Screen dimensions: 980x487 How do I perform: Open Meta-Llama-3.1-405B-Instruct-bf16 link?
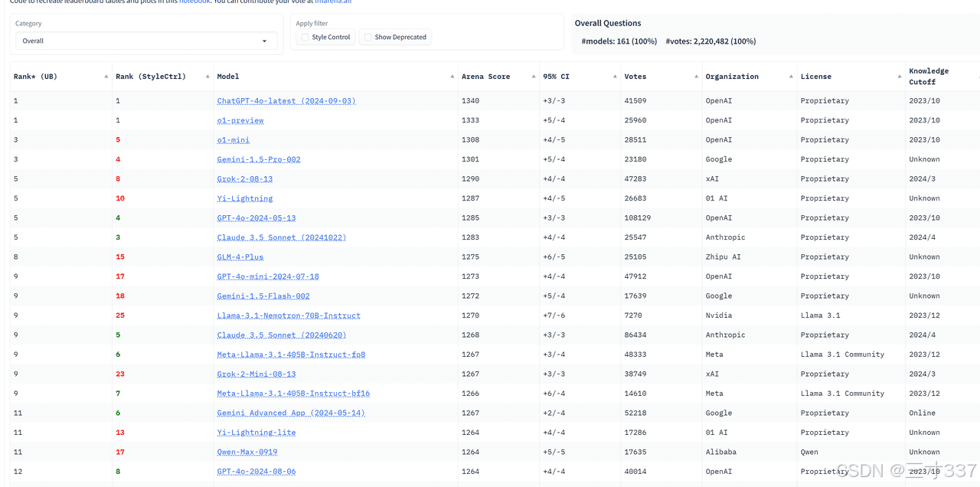pyautogui.click(x=293, y=394)
